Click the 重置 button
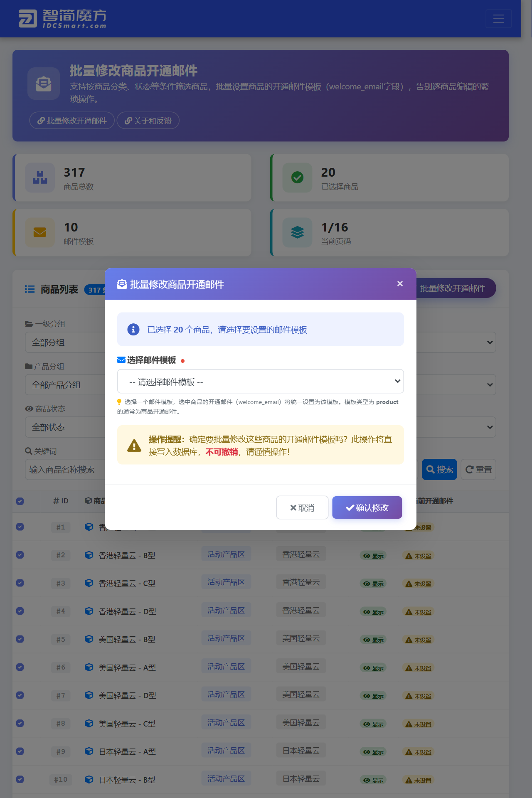The image size is (532, 798). (478, 470)
